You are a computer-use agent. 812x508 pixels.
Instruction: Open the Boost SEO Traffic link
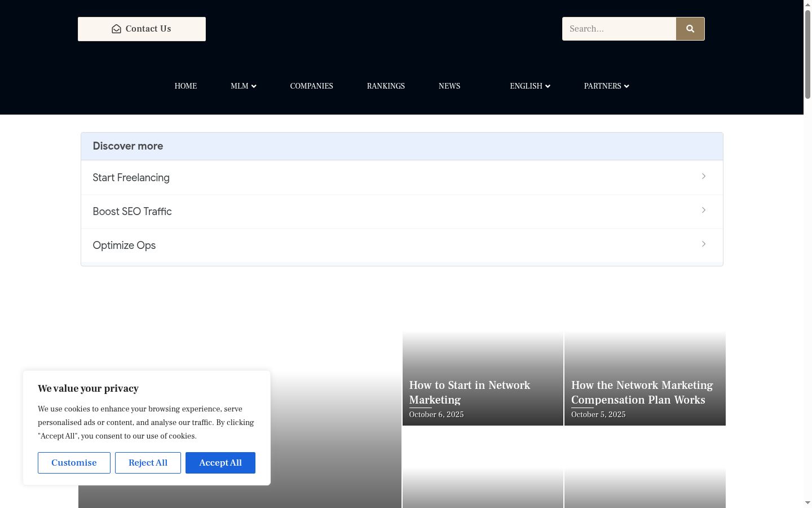(x=402, y=212)
